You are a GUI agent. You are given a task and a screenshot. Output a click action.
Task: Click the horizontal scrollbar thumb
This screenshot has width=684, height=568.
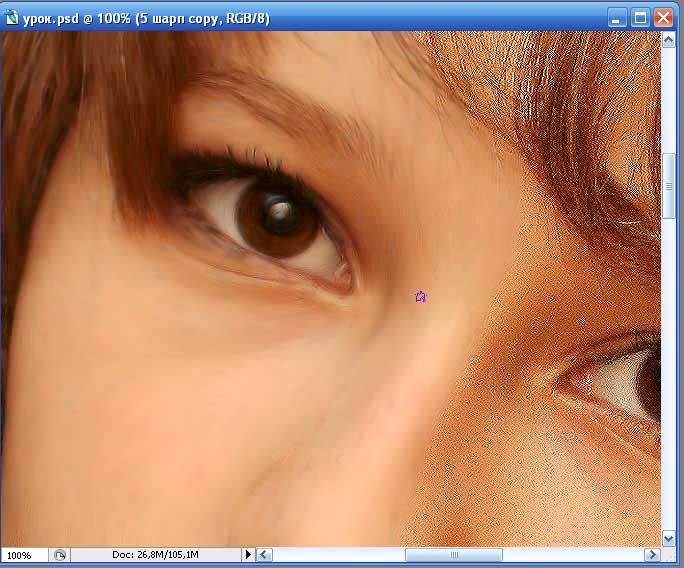pyautogui.click(x=454, y=555)
